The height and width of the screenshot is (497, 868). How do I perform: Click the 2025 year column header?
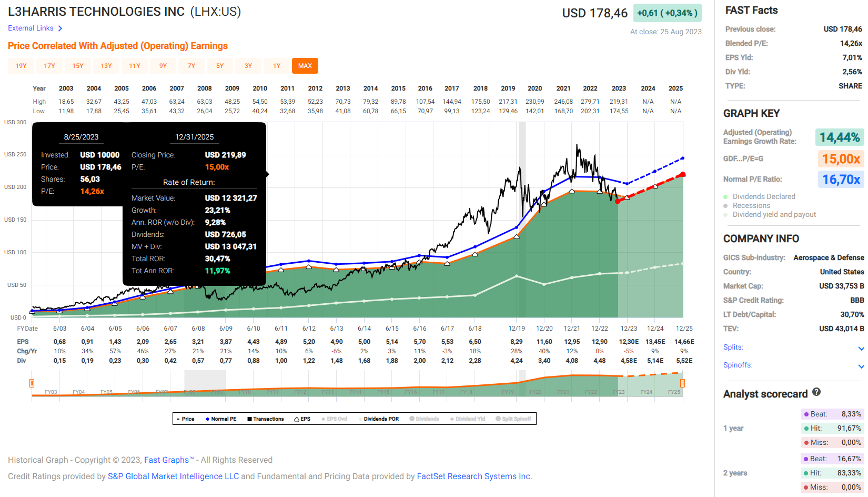[676, 88]
